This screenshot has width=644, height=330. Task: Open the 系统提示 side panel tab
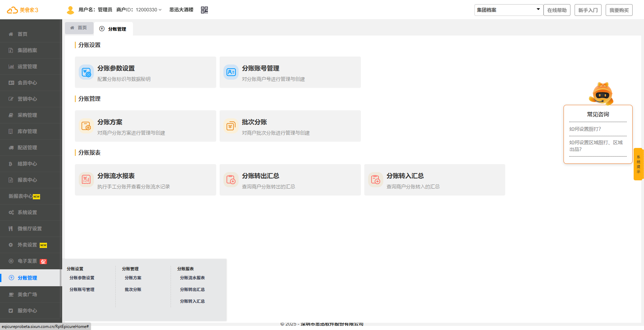coord(638,164)
